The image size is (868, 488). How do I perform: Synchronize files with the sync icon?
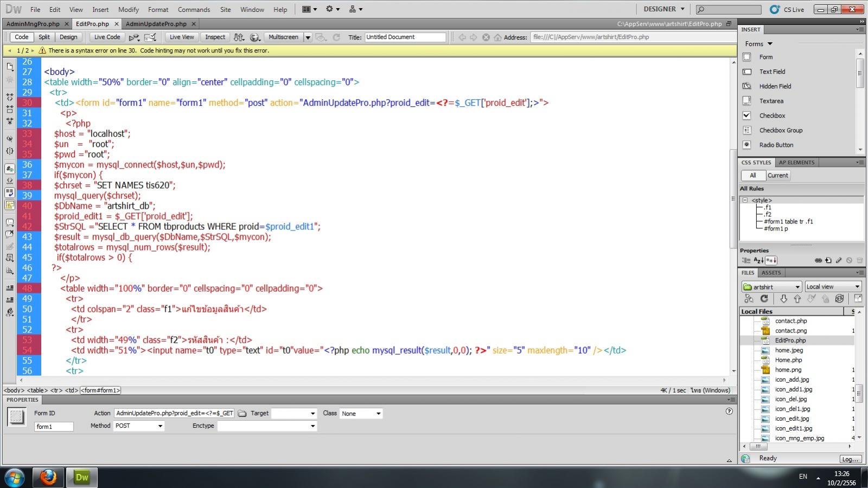pos(839,299)
